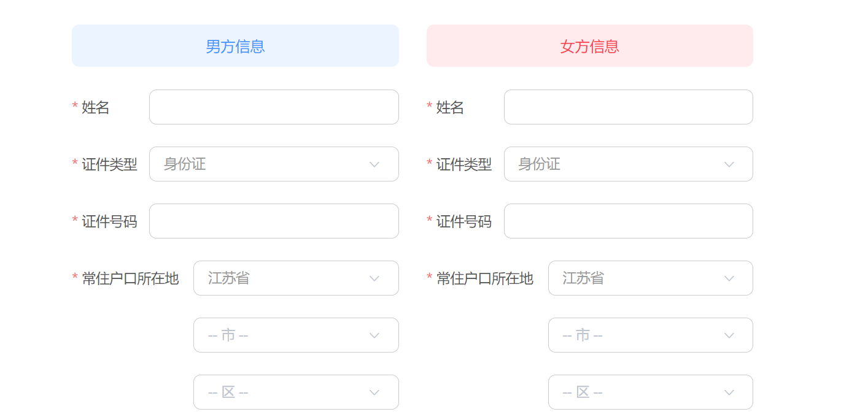Expand the female district (区) dropdown
The width and height of the screenshot is (868, 420).
coord(650,392)
